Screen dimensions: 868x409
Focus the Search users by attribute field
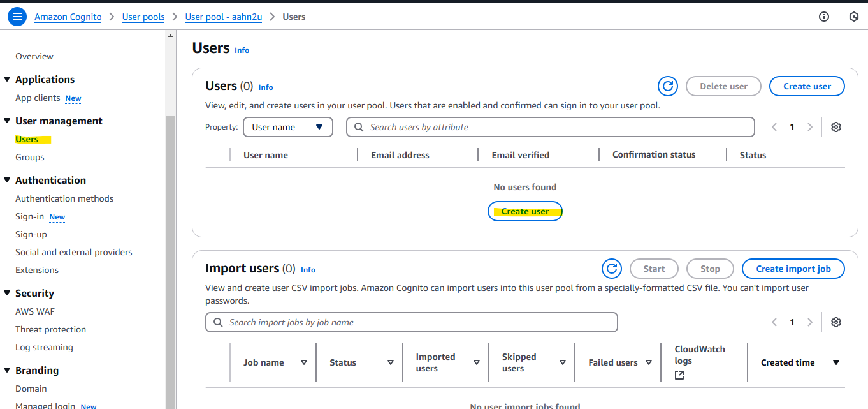(551, 127)
